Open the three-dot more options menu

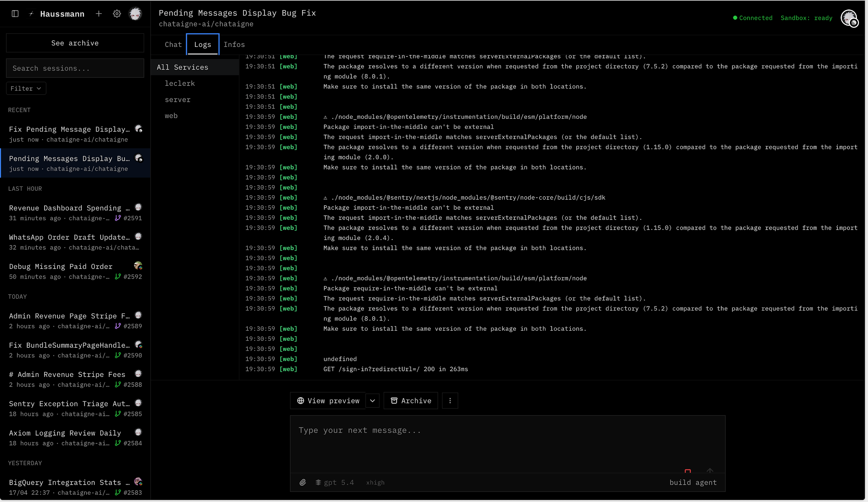tap(450, 401)
